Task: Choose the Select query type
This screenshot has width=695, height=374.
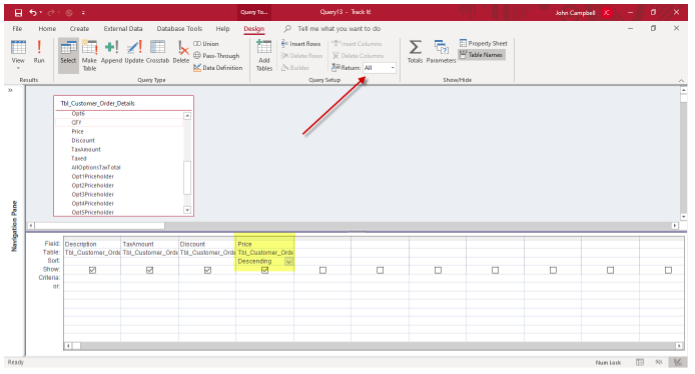Action: click(x=68, y=55)
